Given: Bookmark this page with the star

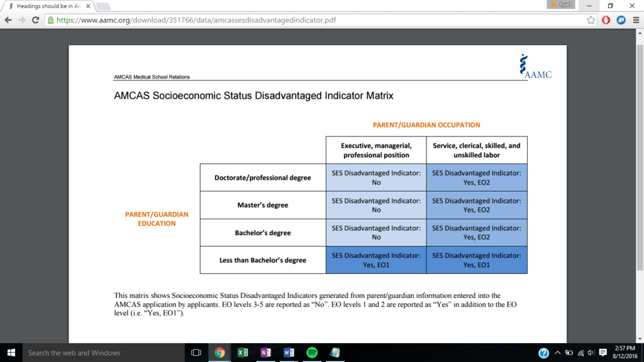Looking at the screenshot, I should click(x=591, y=19).
